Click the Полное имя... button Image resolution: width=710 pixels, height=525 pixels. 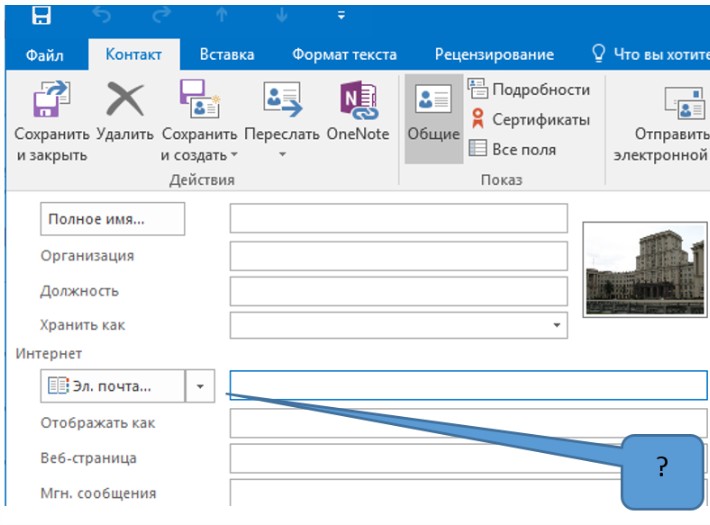click(x=112, y=219)
